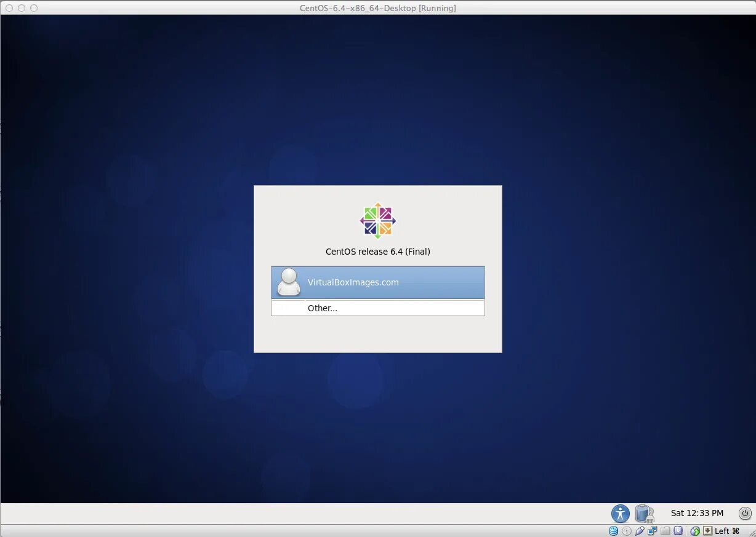The image size is (756, 537).
Task: Zoom the VirtualBox VM window
Action: click(x=34, y=8)
